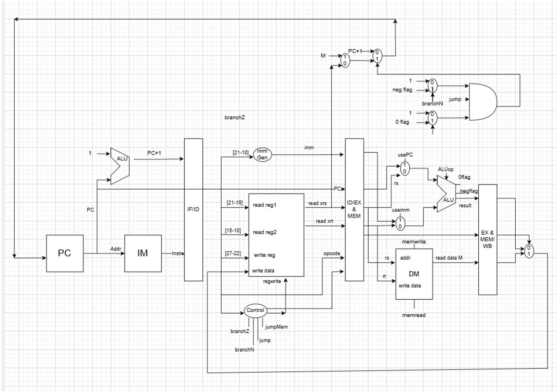Select the EX & MEM/WB pipeline register

[487, 239]
